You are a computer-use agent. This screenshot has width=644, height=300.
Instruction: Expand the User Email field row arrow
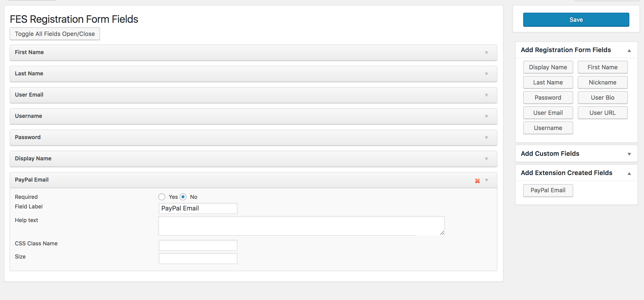tap(487, 95)
